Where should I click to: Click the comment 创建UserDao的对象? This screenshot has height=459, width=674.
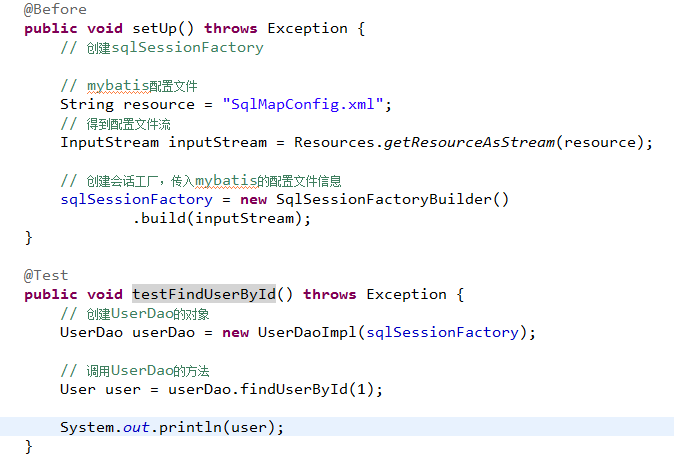(135, 314)
